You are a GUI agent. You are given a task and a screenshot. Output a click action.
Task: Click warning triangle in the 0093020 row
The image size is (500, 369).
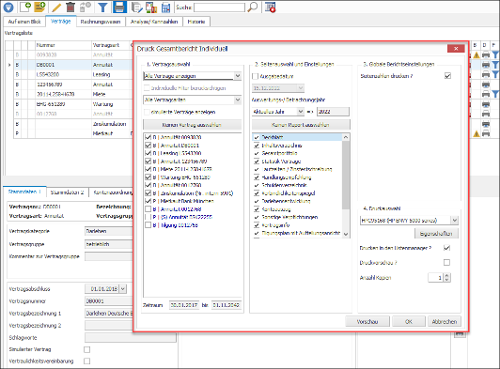pyautogui.click(x=476, y=55)
